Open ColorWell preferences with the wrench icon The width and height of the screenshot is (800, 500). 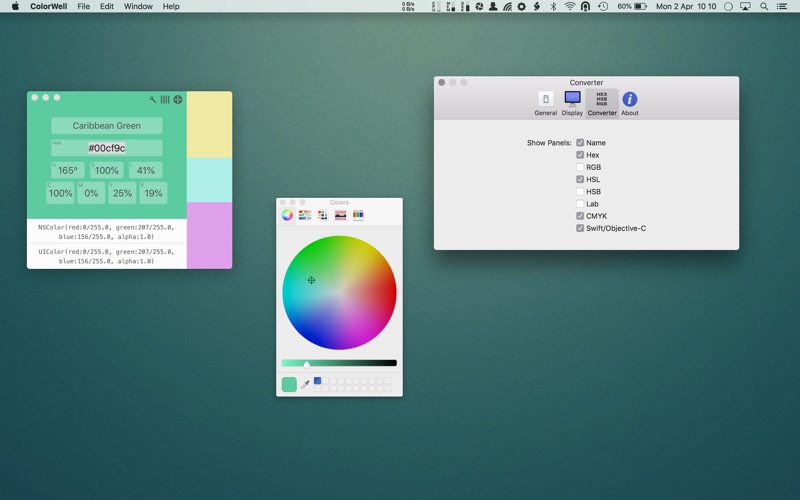[x=153, y=99]
